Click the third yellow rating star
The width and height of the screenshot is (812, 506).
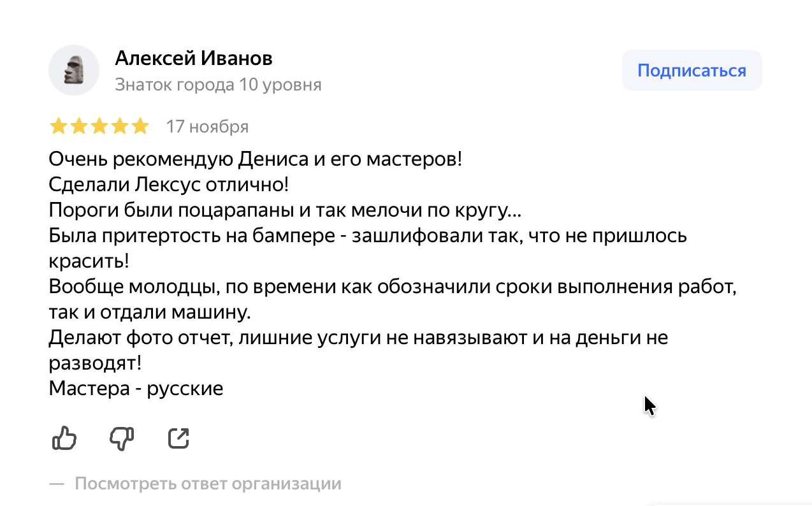click(x=99, y=126)
